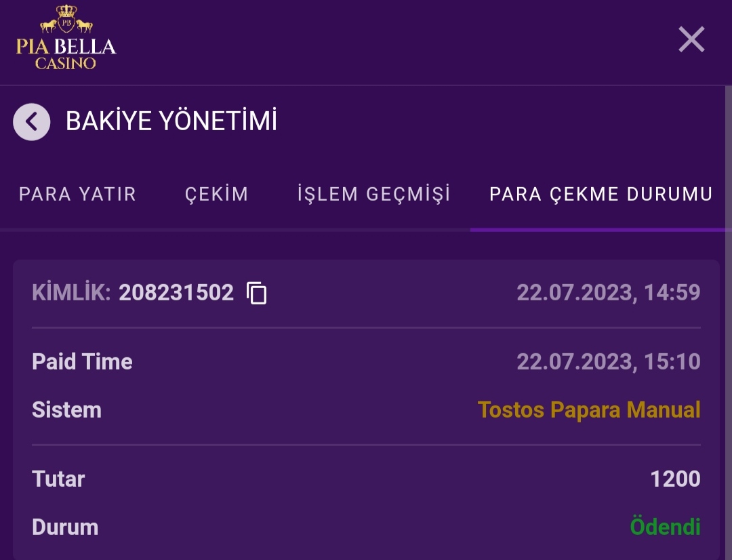Close the balance management panel

[x=691, y=39]
